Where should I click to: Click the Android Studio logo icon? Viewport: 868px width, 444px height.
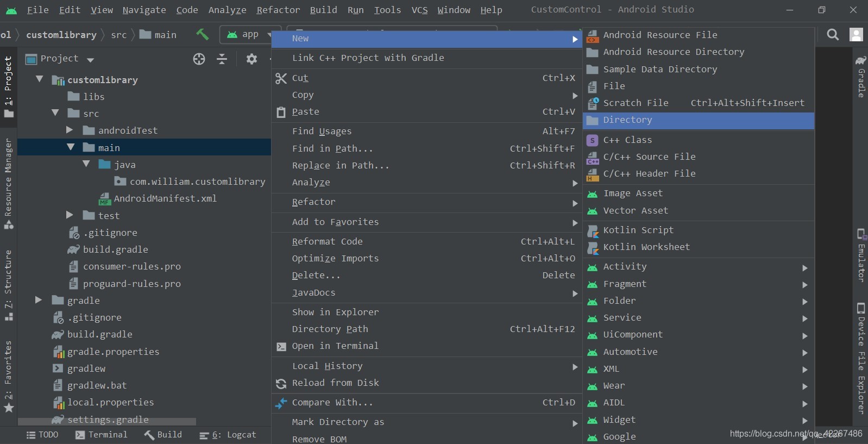click(11, 10)
